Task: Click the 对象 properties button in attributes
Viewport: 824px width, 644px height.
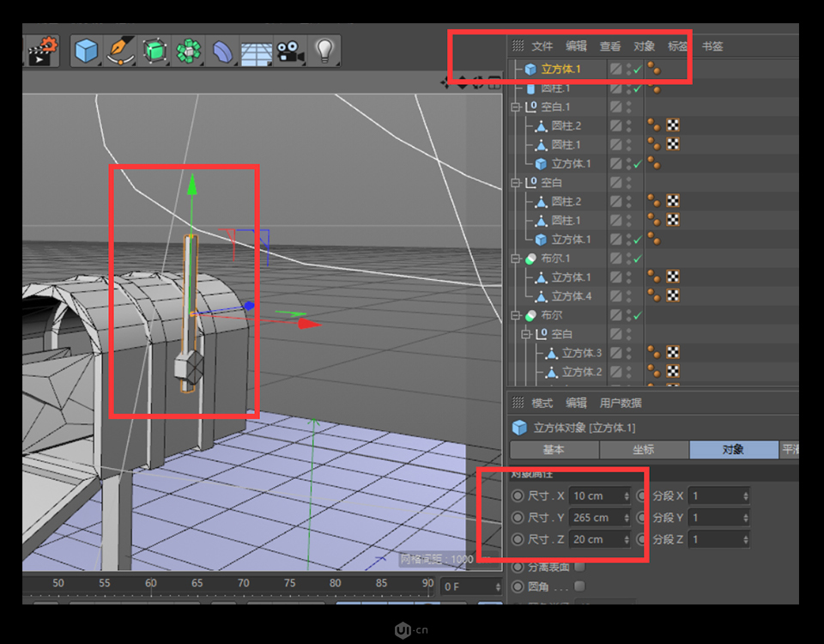Action: pos(734,450)
